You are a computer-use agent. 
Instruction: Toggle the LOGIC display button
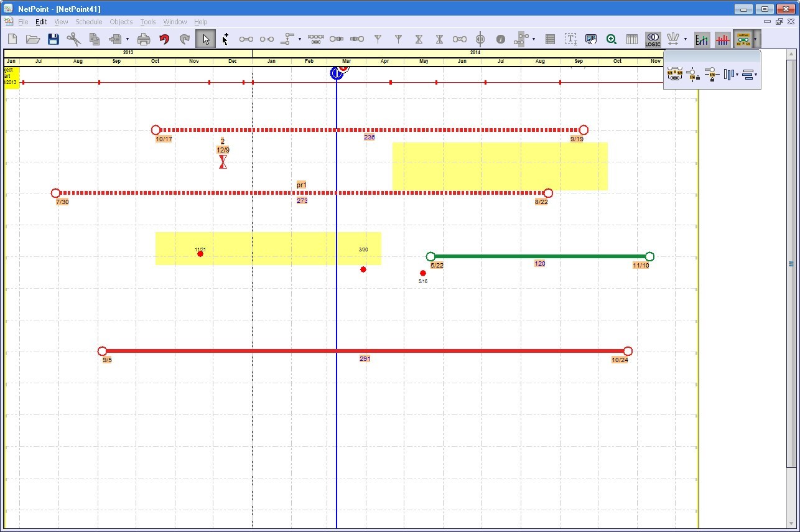653,39
